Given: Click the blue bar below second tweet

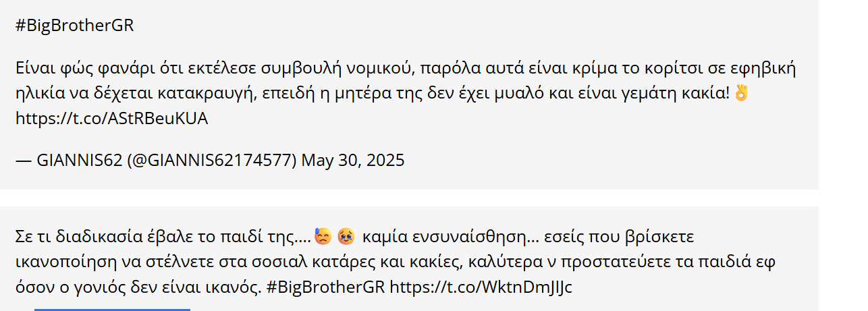Looking at the screenshot, I should click(112, 309).
